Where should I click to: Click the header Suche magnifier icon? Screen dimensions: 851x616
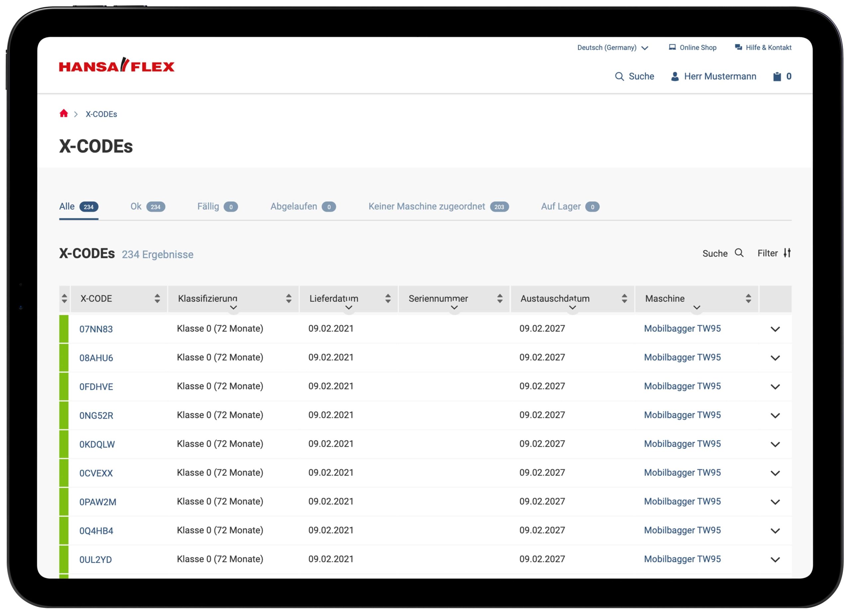click(620, 76)
